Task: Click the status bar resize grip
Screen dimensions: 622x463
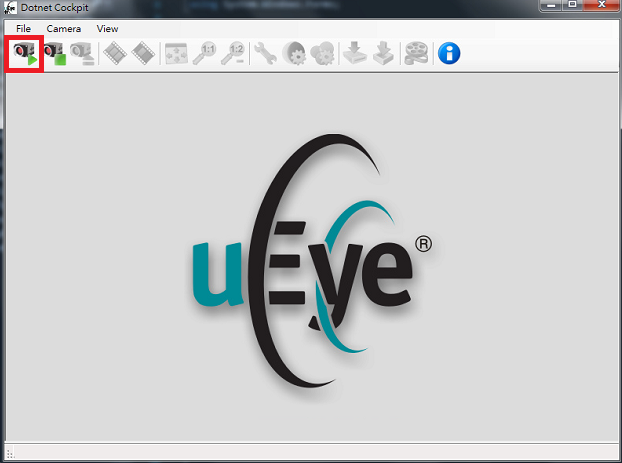Action: pos(10,453)
